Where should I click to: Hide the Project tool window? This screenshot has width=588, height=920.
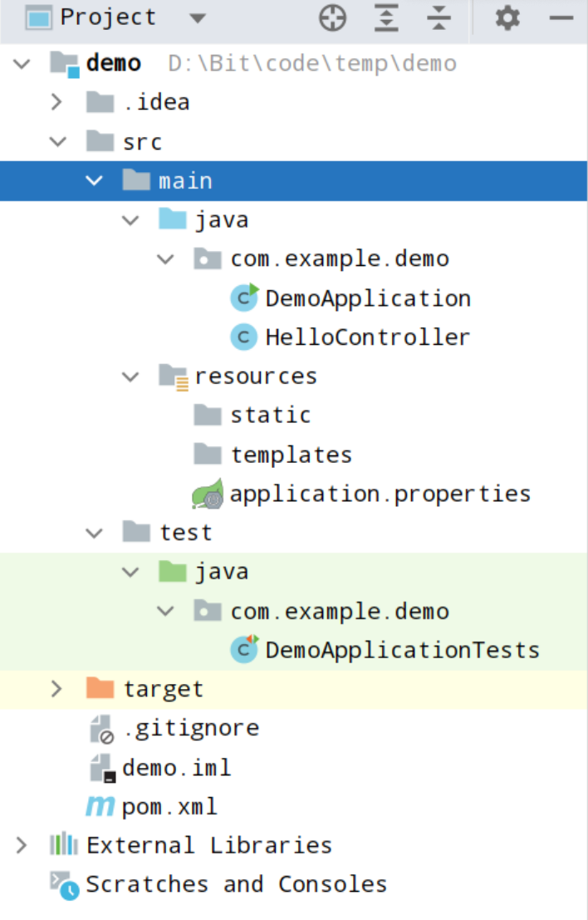[x=561, y=18]
